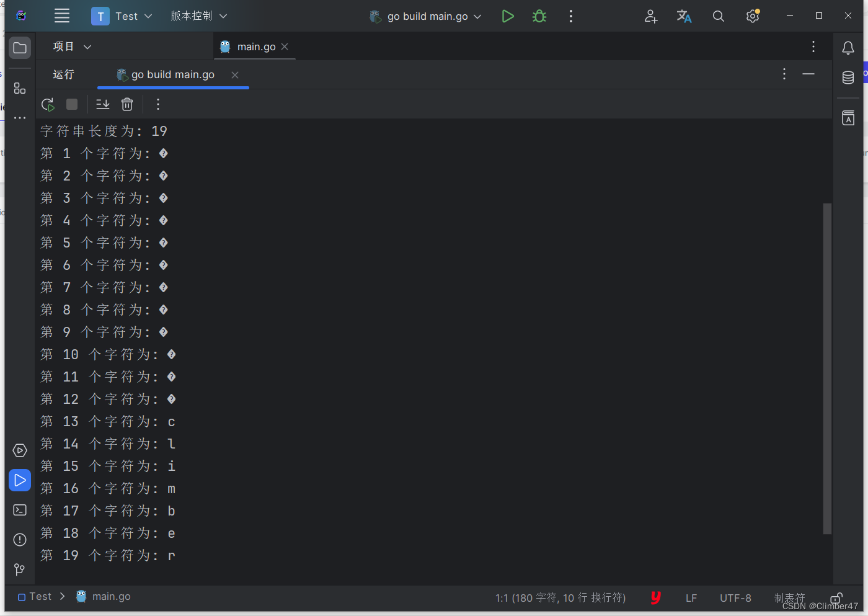Open run configuration go build main.go dropdown
Viewport: 868px width, 616px height.
point(425,16)
